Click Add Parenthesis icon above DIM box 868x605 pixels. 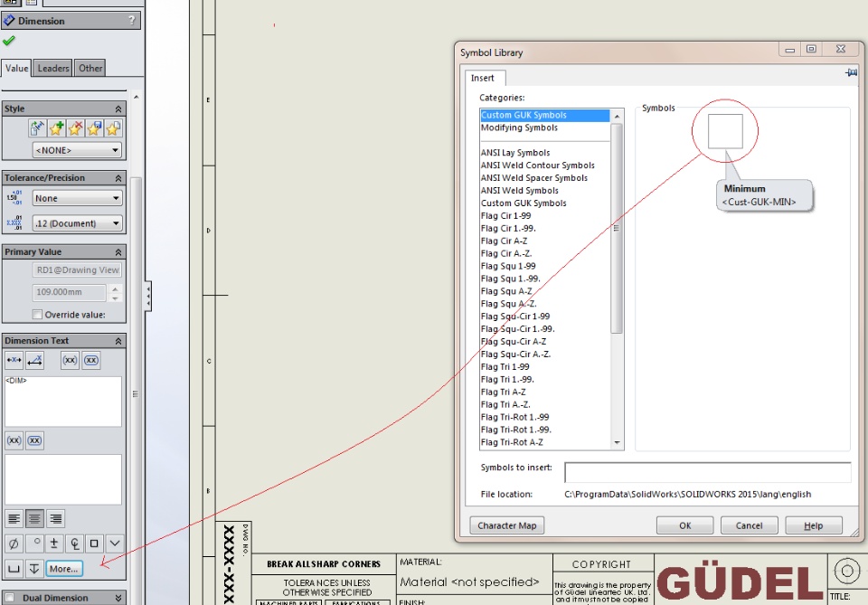(x=70, y=360)
